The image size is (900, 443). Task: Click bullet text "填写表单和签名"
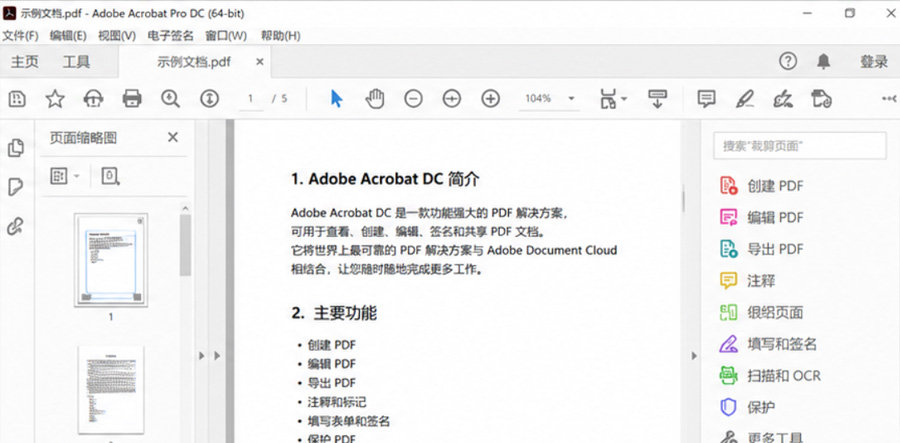click(x=348, y=421)
